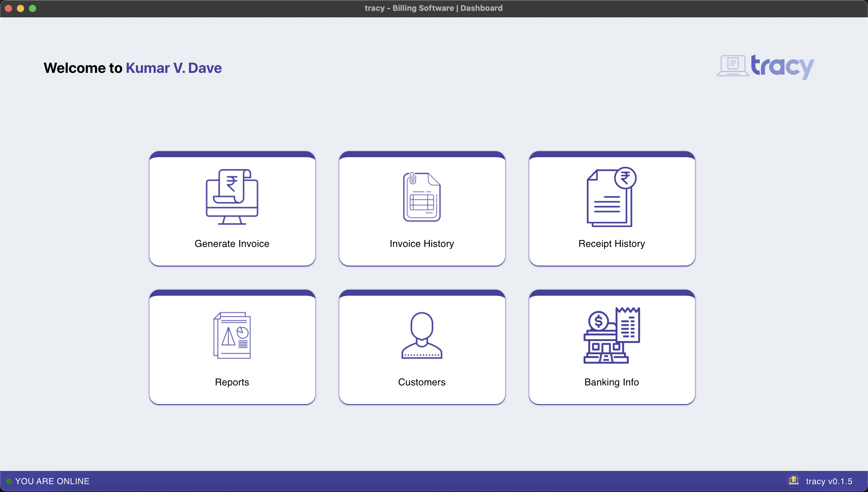Open the Invoice History label
868x492 pixels.
422,244
